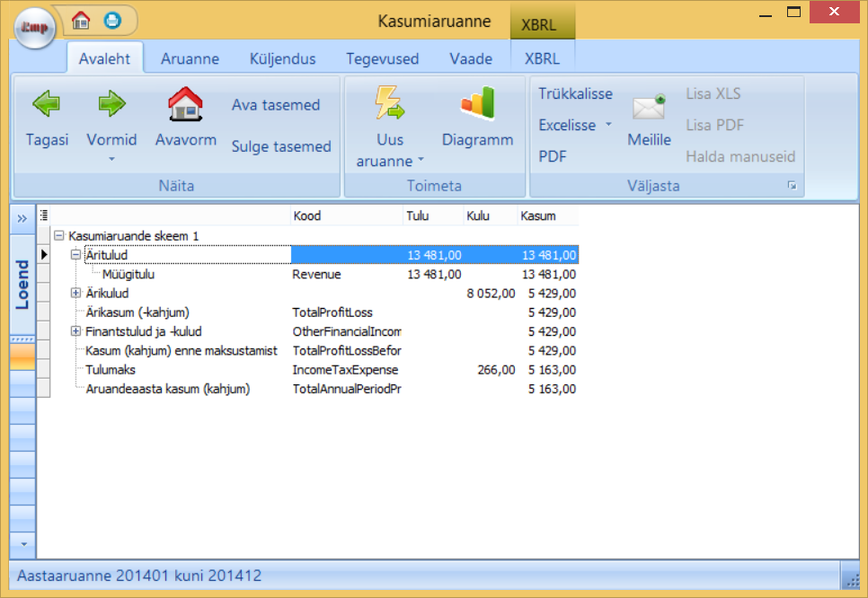Click the Ava tasemed button

(x=275, y=105)
